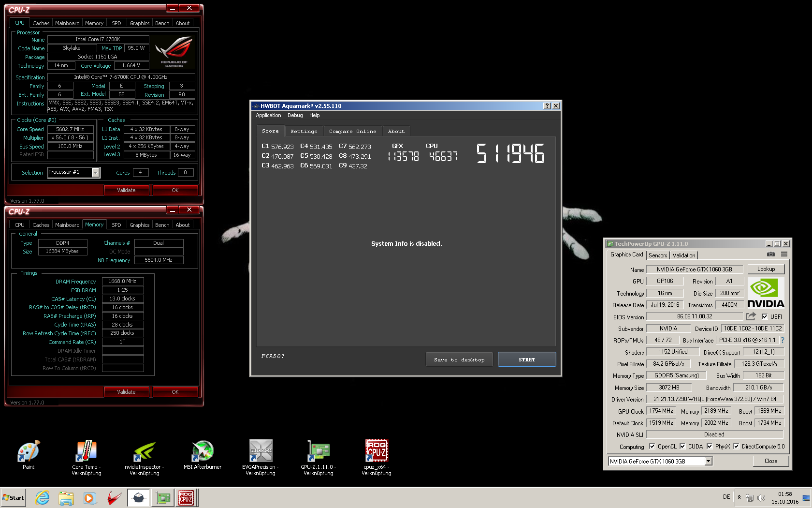Launch nvidiaInspector desktop shortcut
The width and height of the screenshot is (812, 508).
(x=145, y=458)
